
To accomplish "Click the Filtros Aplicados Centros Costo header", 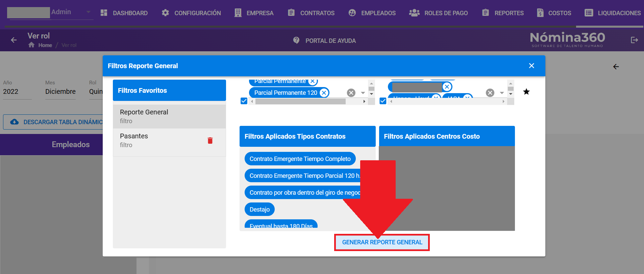I will [447, 136].
